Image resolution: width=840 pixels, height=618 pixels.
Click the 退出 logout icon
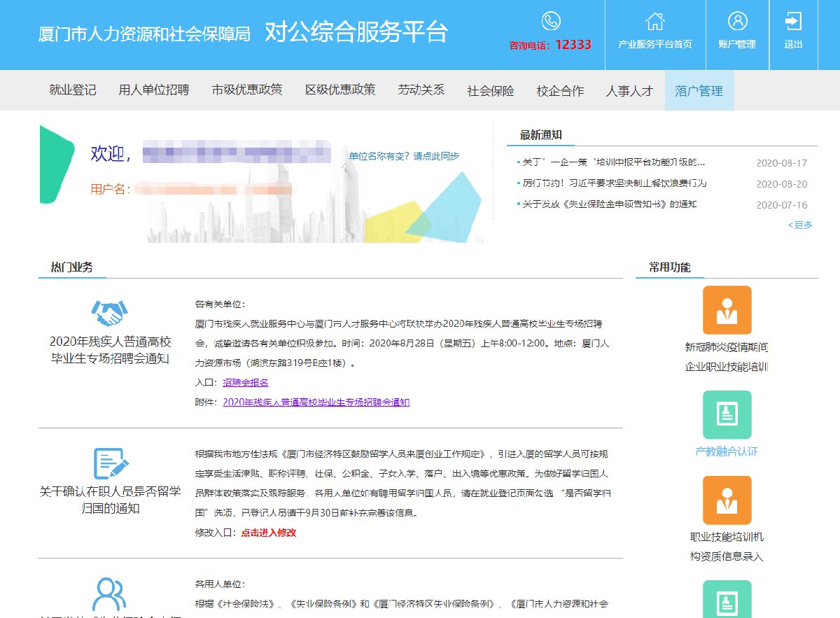(x=793, y=21)
